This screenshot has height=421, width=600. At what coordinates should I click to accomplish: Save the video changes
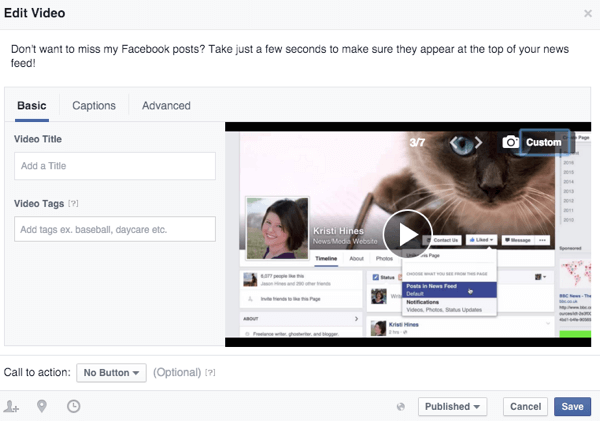coord(572,406)
